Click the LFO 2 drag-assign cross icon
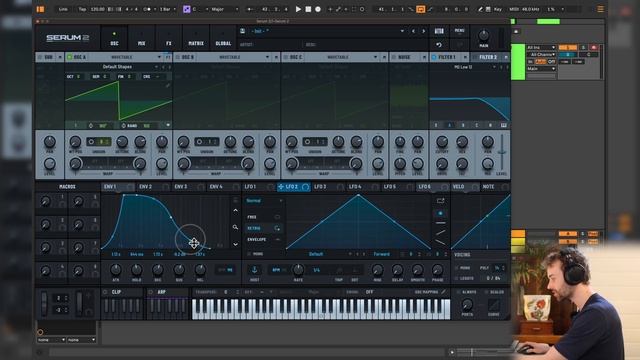This screenshot has width=640, height=360. (281, 187)
